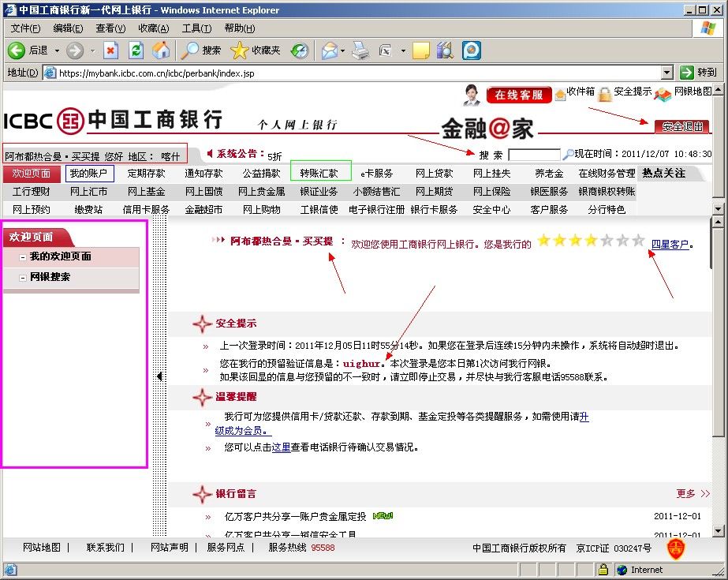
Task: Click the 联系我们 footer link
Action: pyautogui.click(x=106, y=548)
